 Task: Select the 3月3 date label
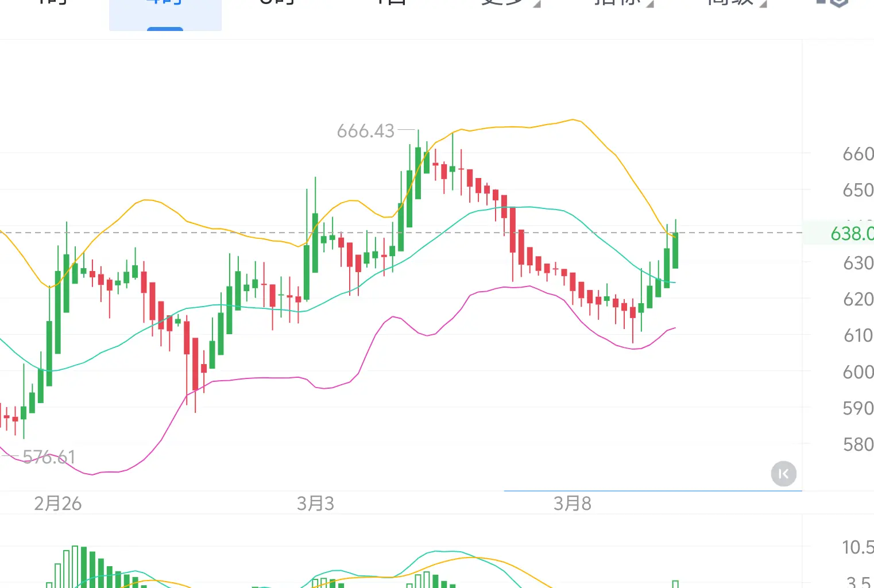(315, 504)
